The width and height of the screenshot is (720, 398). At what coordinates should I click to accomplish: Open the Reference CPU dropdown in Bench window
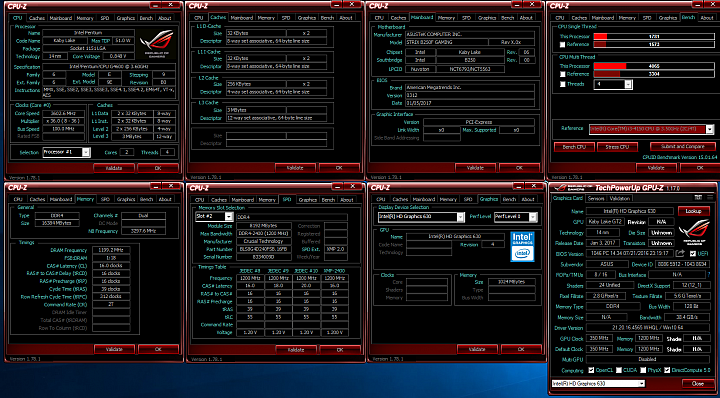(652, 129)
